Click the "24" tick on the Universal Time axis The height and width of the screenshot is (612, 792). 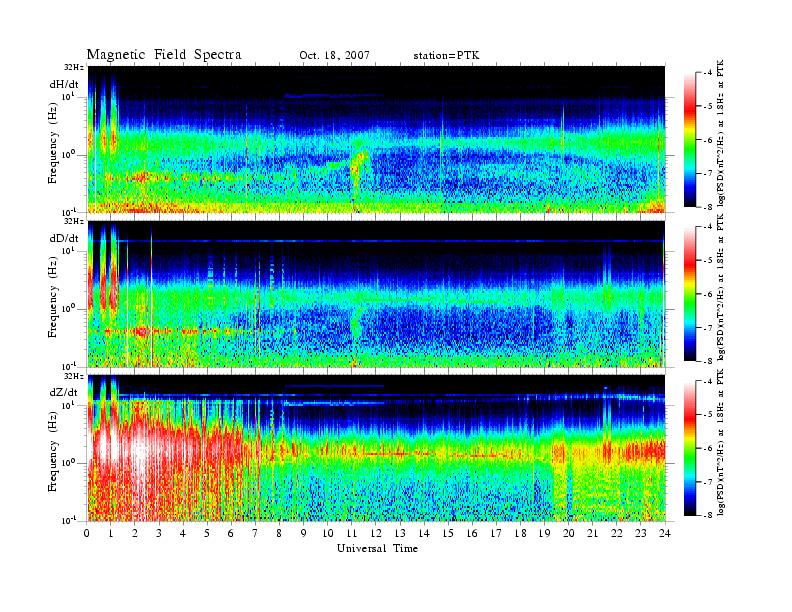point(664,533)
